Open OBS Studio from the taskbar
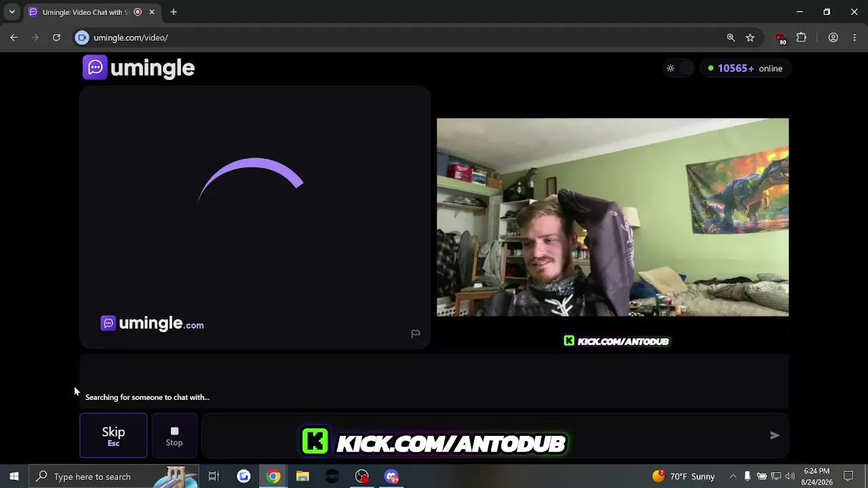 [x=362, y=476]
